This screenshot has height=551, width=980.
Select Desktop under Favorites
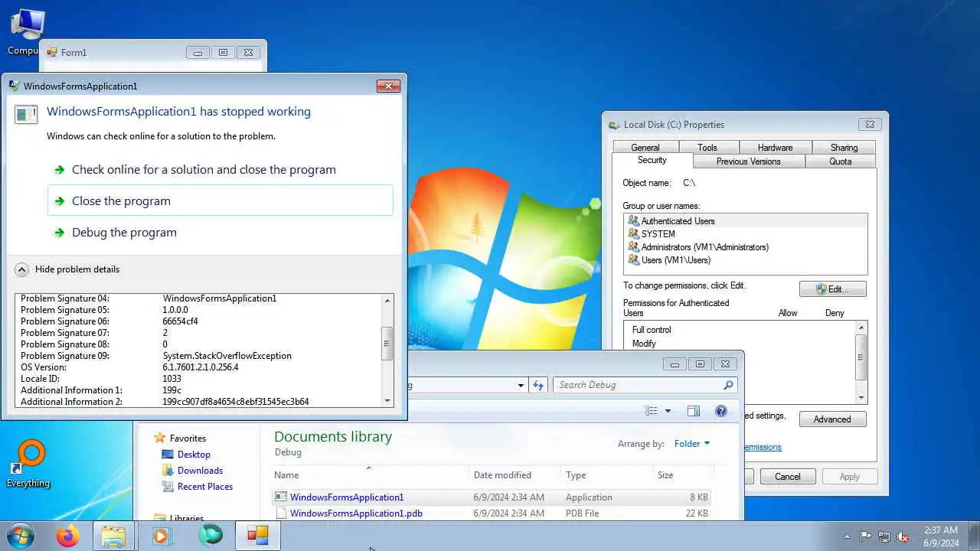tap(194, 455)
